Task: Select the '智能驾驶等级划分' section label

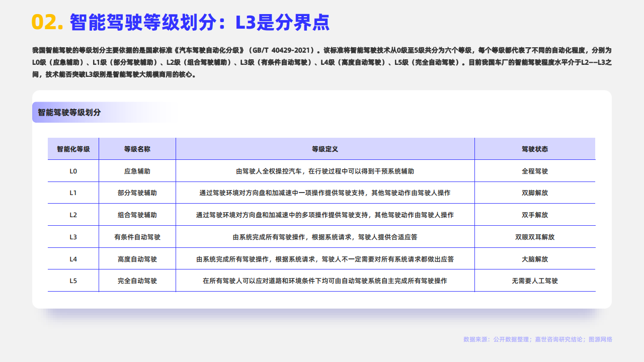Action: (x=69, y=112)
